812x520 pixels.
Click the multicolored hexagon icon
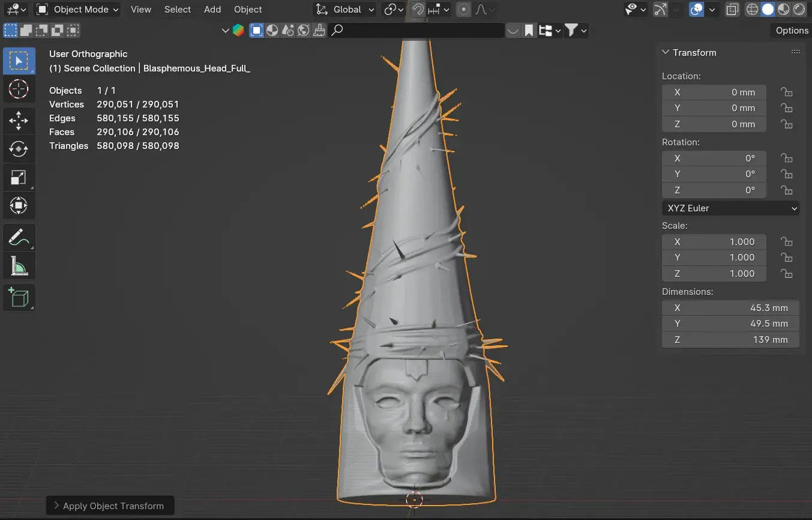click(x=238, y=30)
